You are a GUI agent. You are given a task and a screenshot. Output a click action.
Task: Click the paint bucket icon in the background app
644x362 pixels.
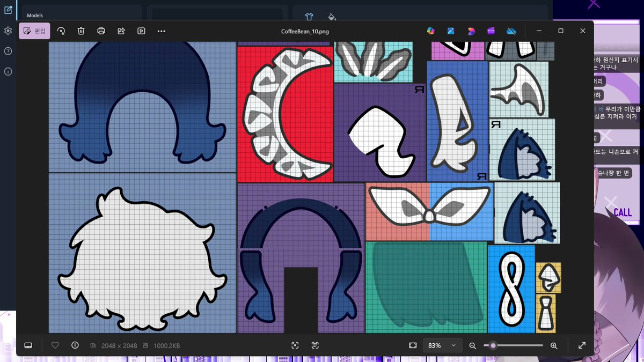(x=332, y=16)
